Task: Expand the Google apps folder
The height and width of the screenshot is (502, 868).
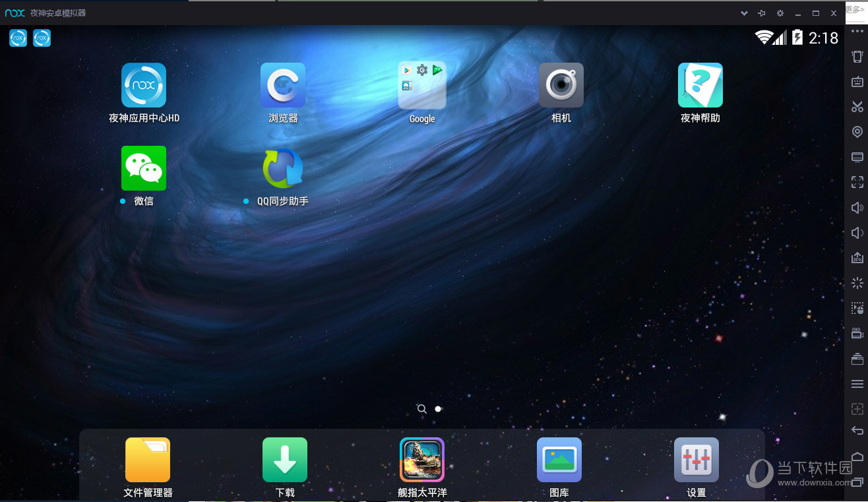Action: [422, 85]
